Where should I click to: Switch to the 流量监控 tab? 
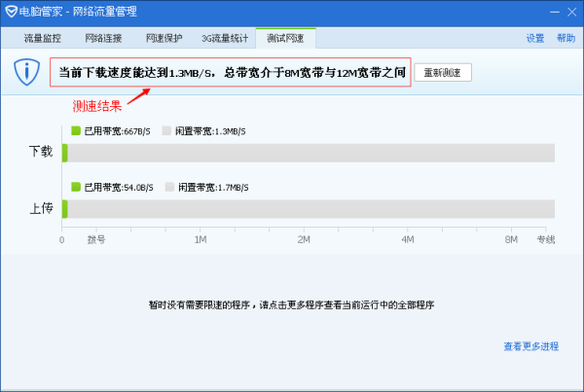(x=43, y=38)
